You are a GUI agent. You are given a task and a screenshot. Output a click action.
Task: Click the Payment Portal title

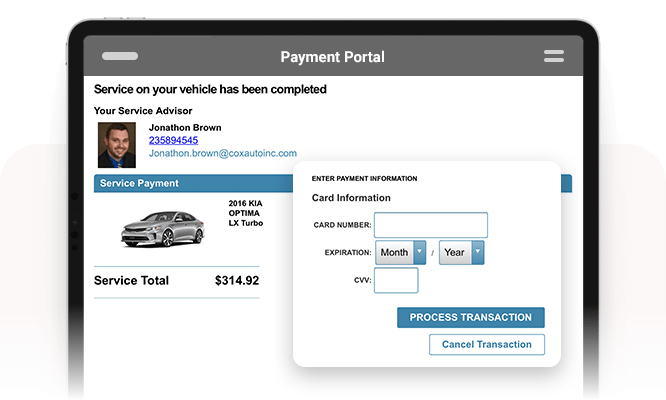(x=332, y=57)
